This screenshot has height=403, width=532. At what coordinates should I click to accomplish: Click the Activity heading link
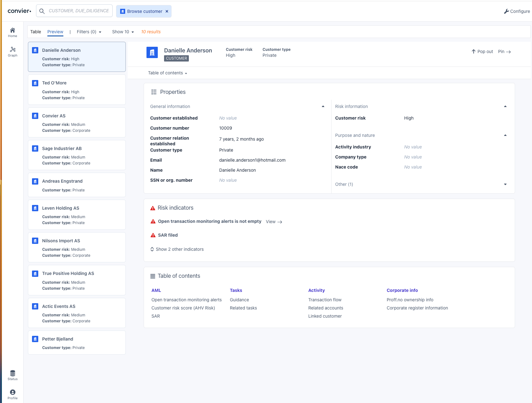pos(317,290)
